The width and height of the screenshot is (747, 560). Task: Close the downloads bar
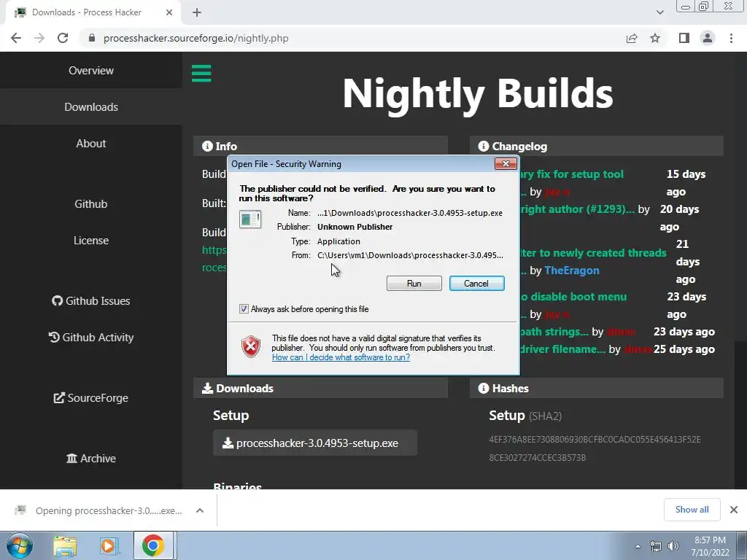(734, 510)
